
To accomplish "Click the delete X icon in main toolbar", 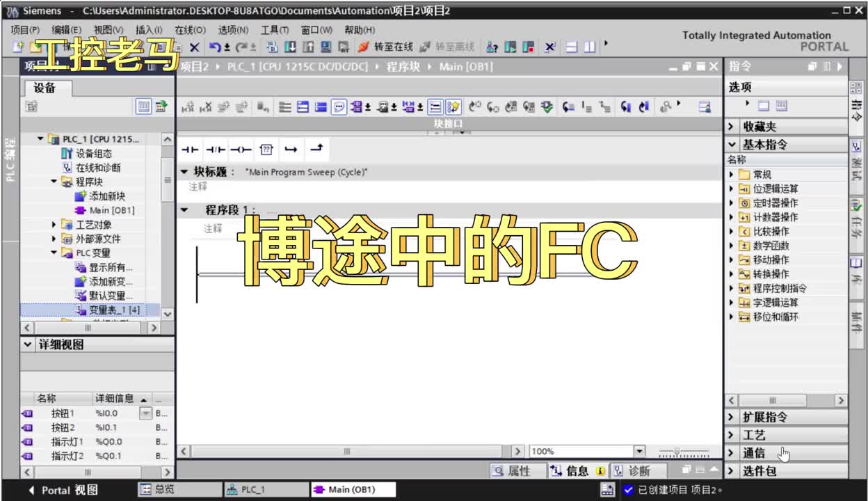I will pos(195,47).
